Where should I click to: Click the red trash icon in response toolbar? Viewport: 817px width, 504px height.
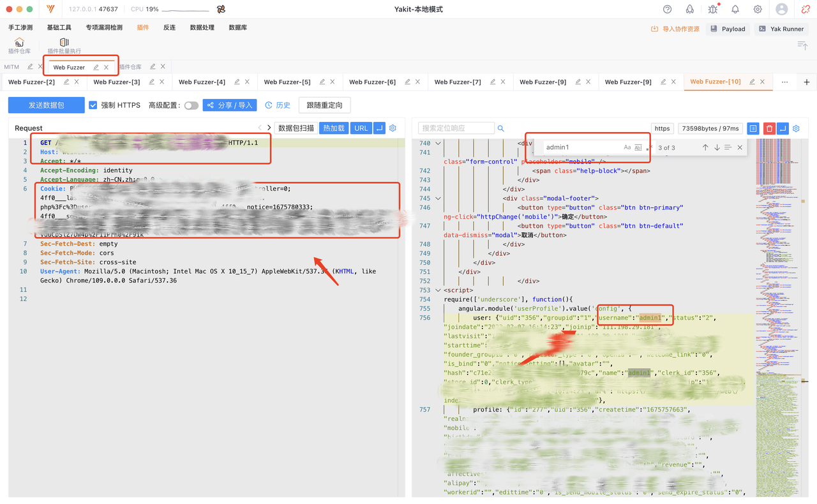coord(769,128)
